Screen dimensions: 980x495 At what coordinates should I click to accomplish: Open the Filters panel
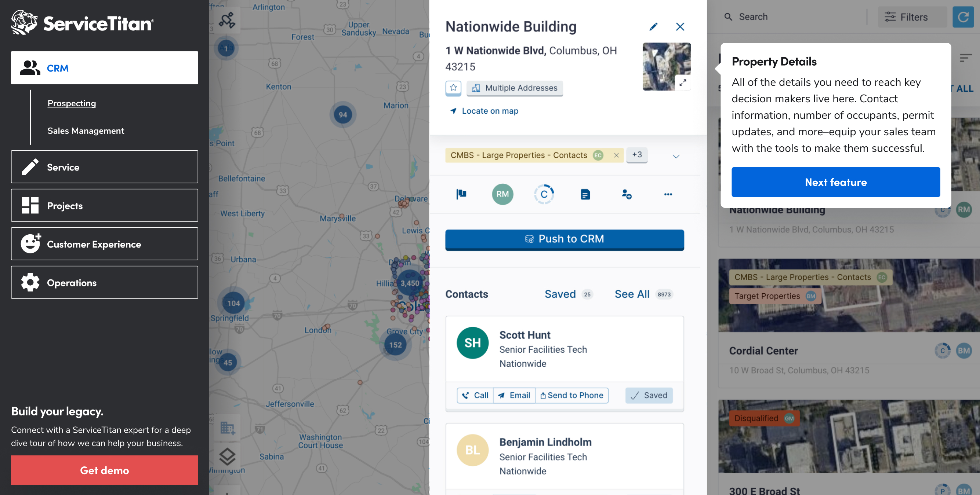coord(912,17)
